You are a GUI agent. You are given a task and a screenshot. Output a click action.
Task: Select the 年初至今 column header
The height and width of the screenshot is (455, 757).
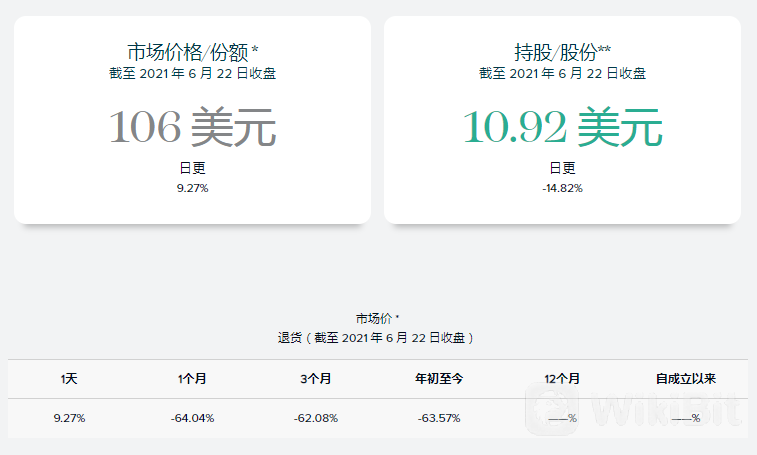439,379
